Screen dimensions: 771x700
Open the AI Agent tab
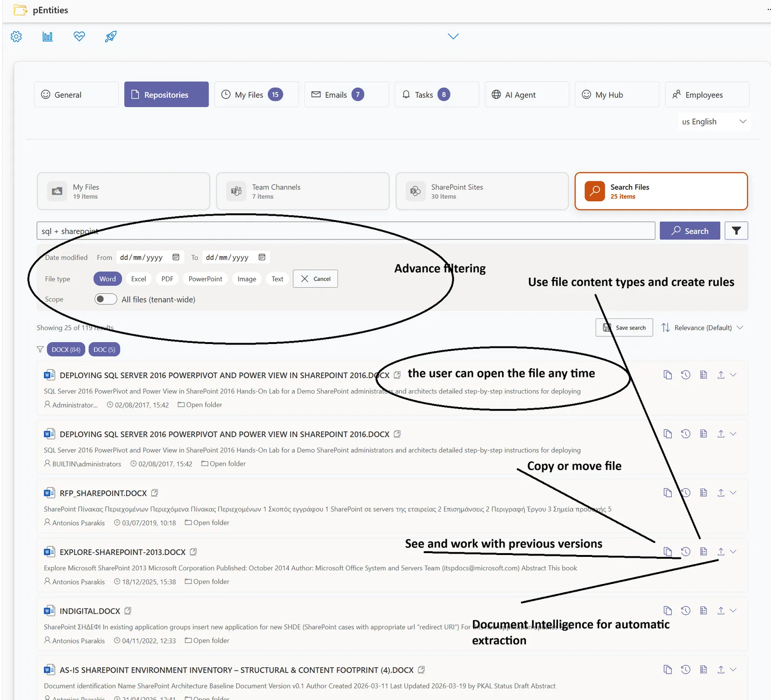[527, 94]
